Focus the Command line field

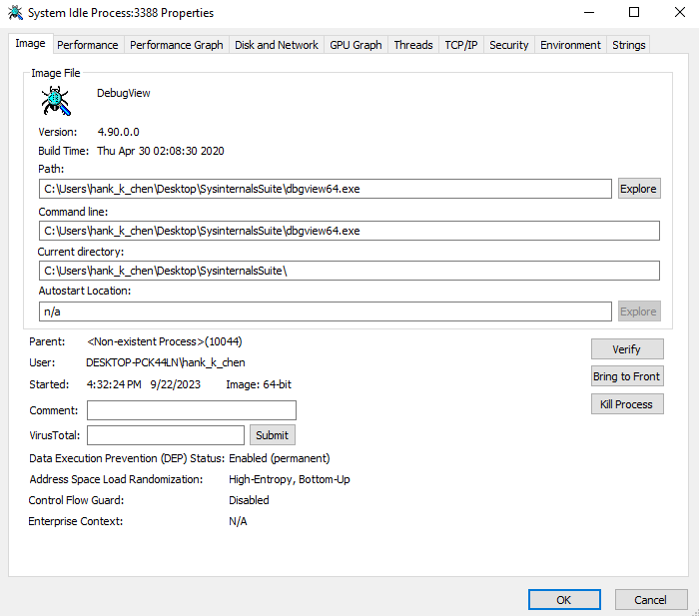(349, 231)
